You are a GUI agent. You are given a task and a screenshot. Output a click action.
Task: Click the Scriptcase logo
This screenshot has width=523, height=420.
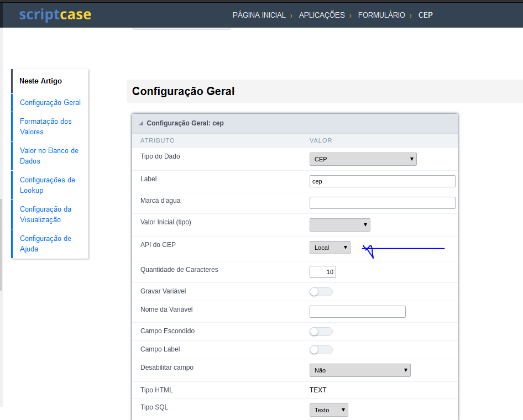click(x=55, y=15)
